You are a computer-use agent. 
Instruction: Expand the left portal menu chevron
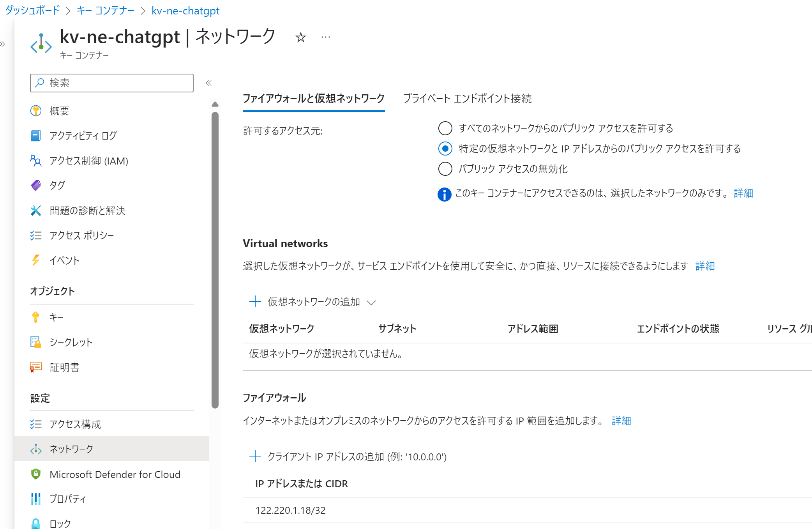coord(3,44)
